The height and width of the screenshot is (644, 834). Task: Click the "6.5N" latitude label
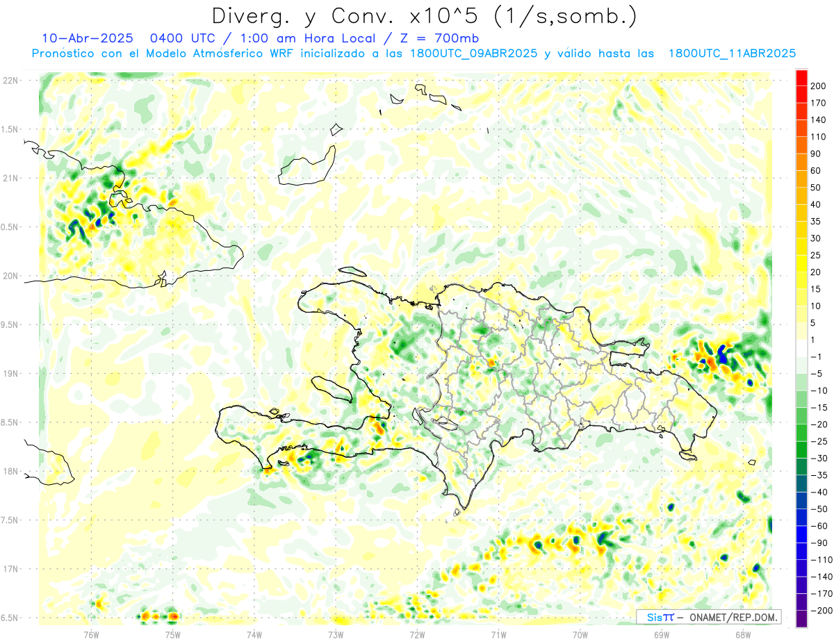tap(10, 618)
